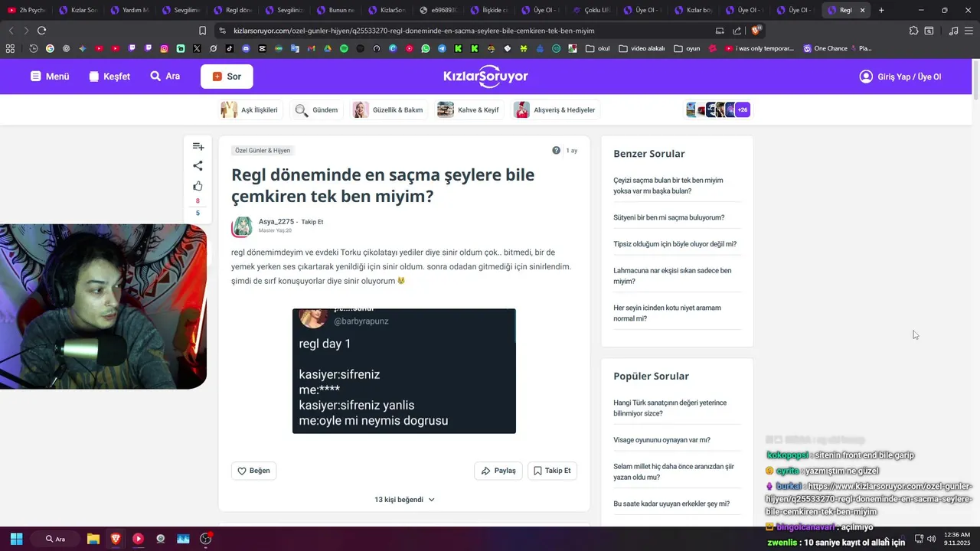The width and height of the screenshot is (980, 551).
Task: Click the Brave Shields lion icon
Action: click(x=756, y=31)
